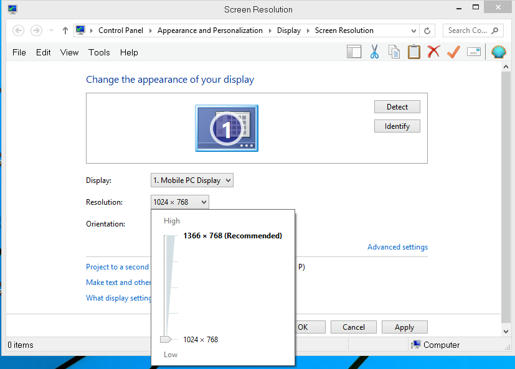
Task: Click the resolution slider thumb
Action: [x=166, y=339]
